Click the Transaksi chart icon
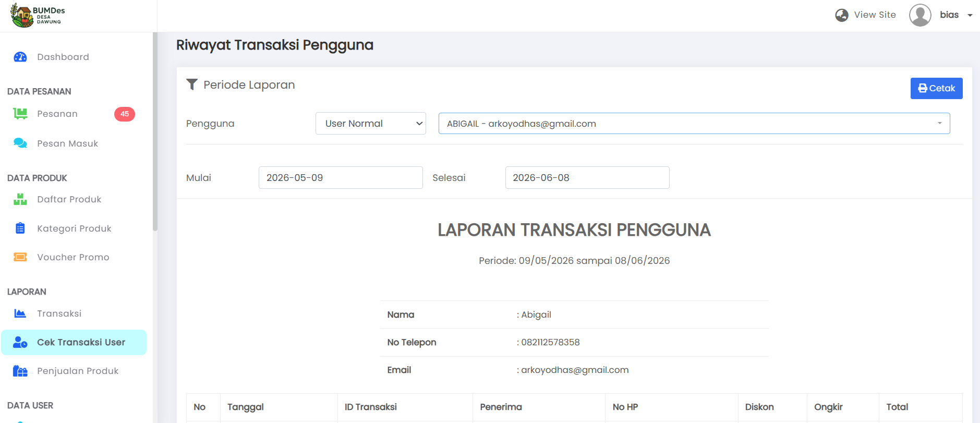Screen dimensions: 980x423 (x=20, y=313)
